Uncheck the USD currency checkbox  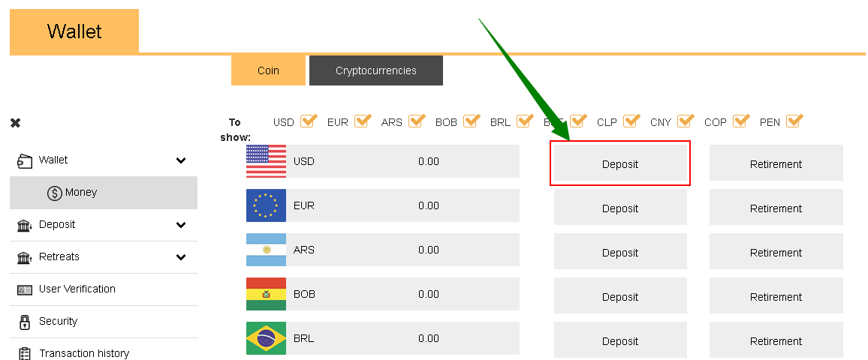coord(309,121)
